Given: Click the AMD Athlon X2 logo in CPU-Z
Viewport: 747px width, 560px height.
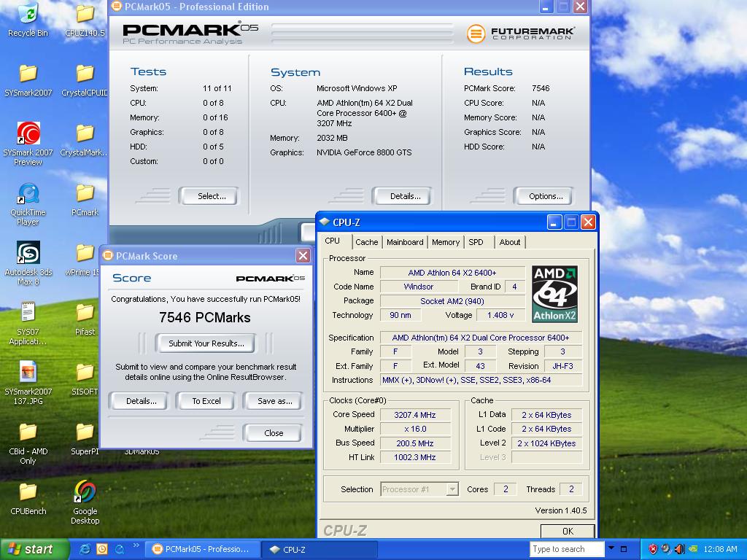Looking at the screenshot, I should 554,294.
